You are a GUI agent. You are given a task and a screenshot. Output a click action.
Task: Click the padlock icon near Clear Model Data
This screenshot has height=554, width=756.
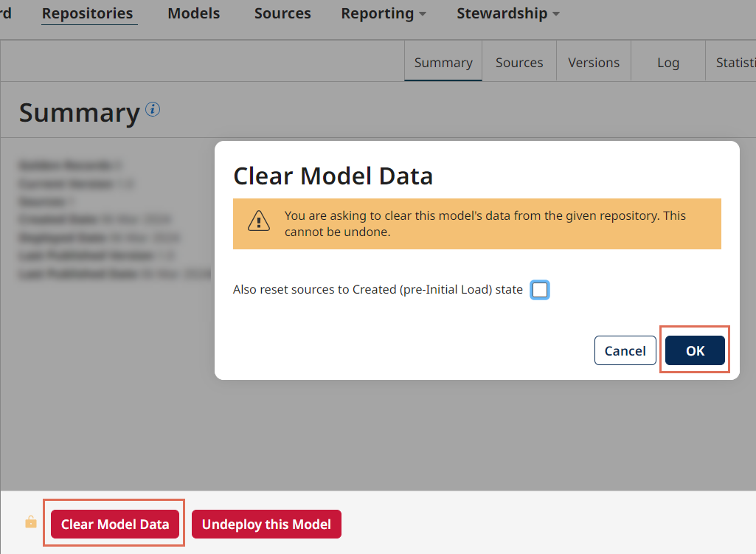[x=30, y=522]
